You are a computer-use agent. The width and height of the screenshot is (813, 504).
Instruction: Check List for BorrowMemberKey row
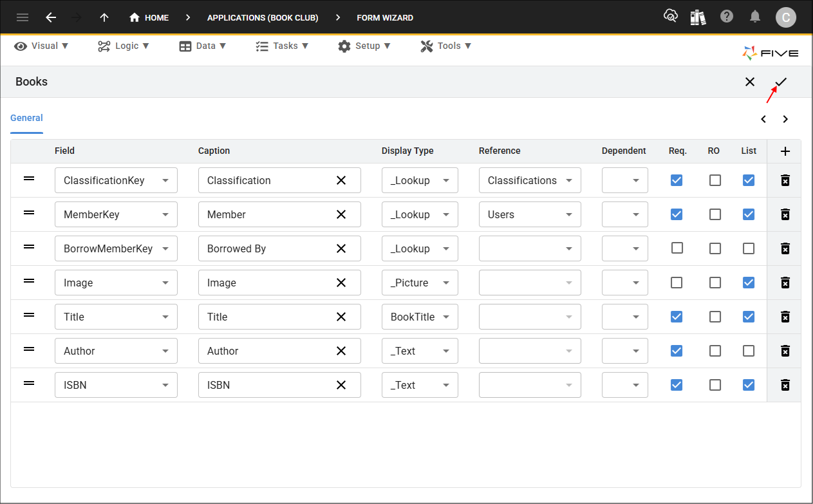pos(749,248)
